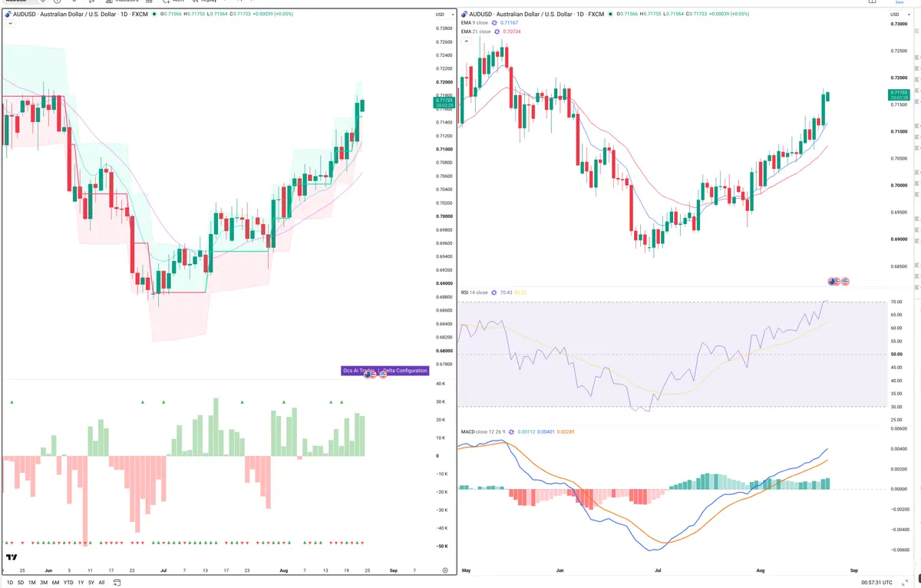Click the Sep label on right time axis

tap(854, 570)
